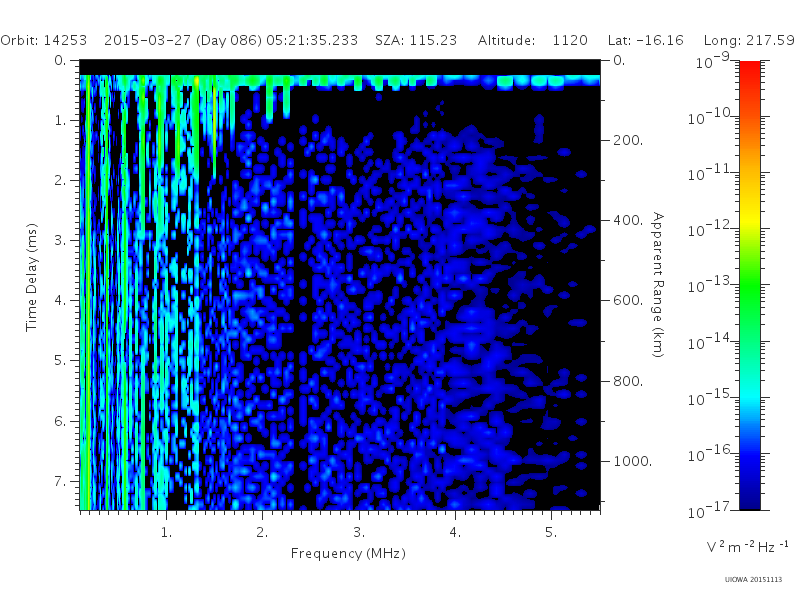Select the Lat: -16.16 text
The width and height of the screenshot is (800, 600).
[645, 40]
